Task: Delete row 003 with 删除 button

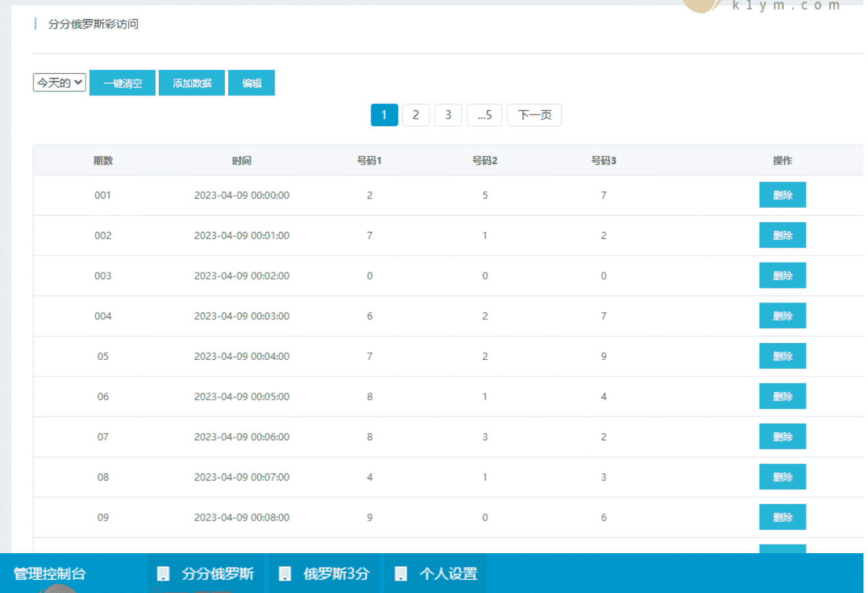Action: 782,276
